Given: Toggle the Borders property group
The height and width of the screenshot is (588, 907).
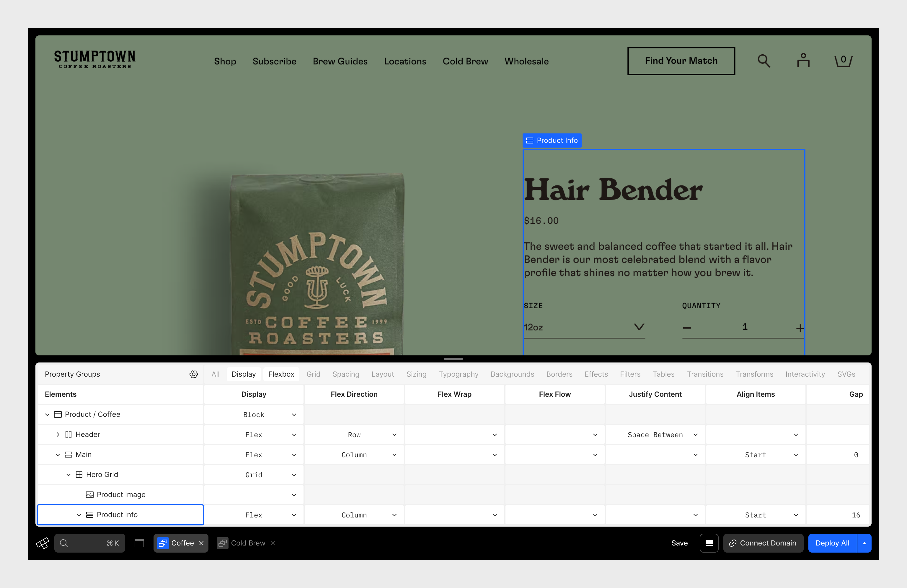Looking at the screenshot, I should tap(559, 374).
